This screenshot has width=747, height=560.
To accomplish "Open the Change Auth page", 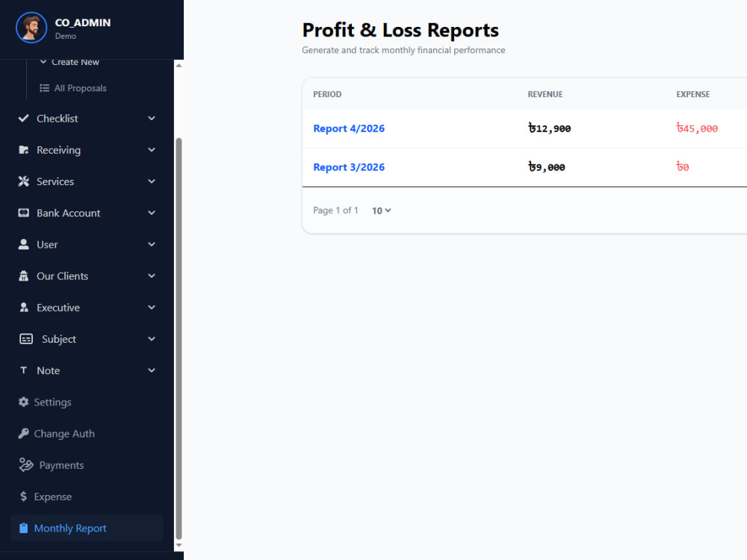I will tap(63, 433).
